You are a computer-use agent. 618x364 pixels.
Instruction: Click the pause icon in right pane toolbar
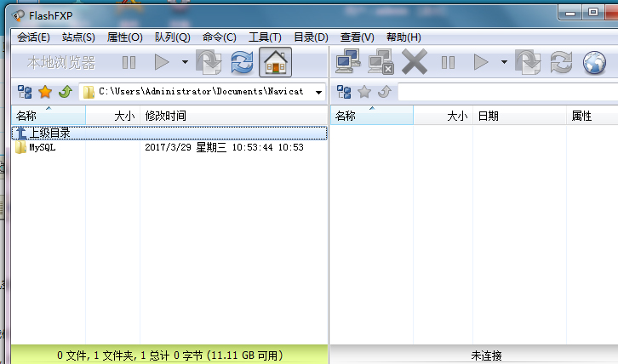(448, 62)
